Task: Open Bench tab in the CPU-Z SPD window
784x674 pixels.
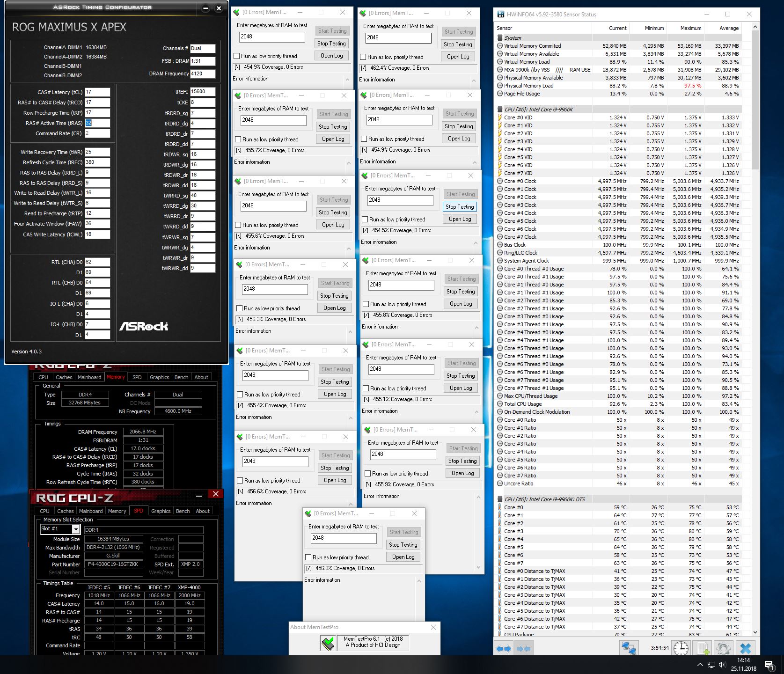Action: tap(183, 511)
